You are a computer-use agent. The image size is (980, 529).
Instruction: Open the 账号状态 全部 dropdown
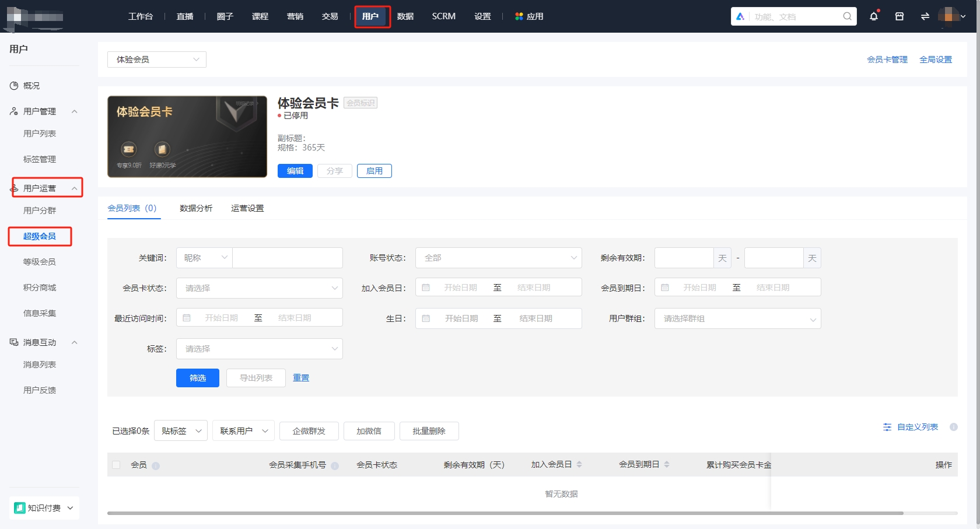point(498,257)
